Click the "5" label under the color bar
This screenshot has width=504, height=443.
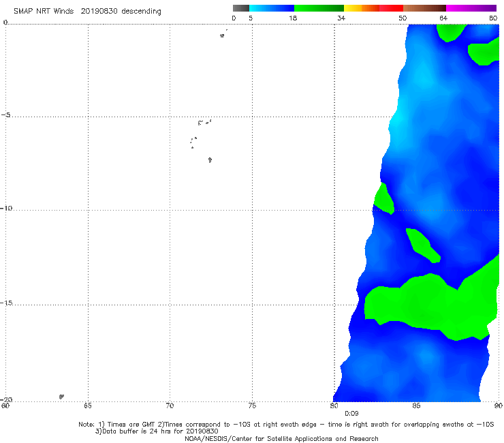pyautogui.click(x=251, y=18)
